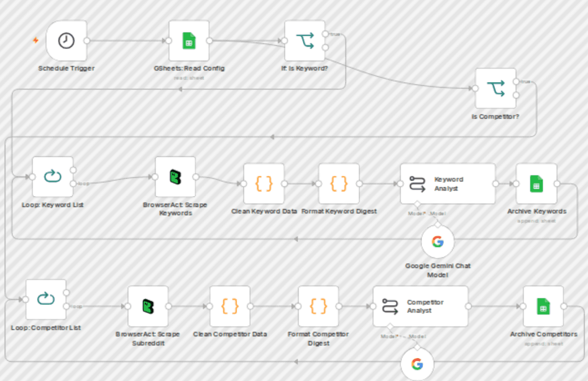Click the true output handle of If: Is Keyword?

pos(325,34)
